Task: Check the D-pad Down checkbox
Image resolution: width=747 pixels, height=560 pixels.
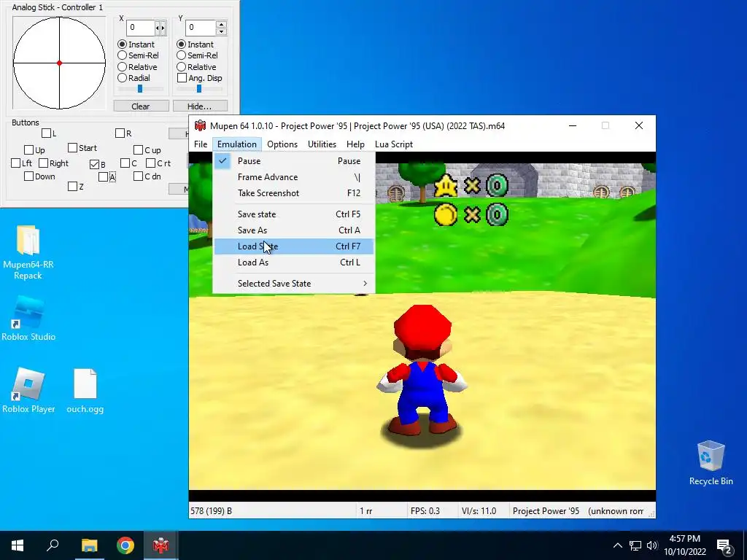Action: point(28,176)
